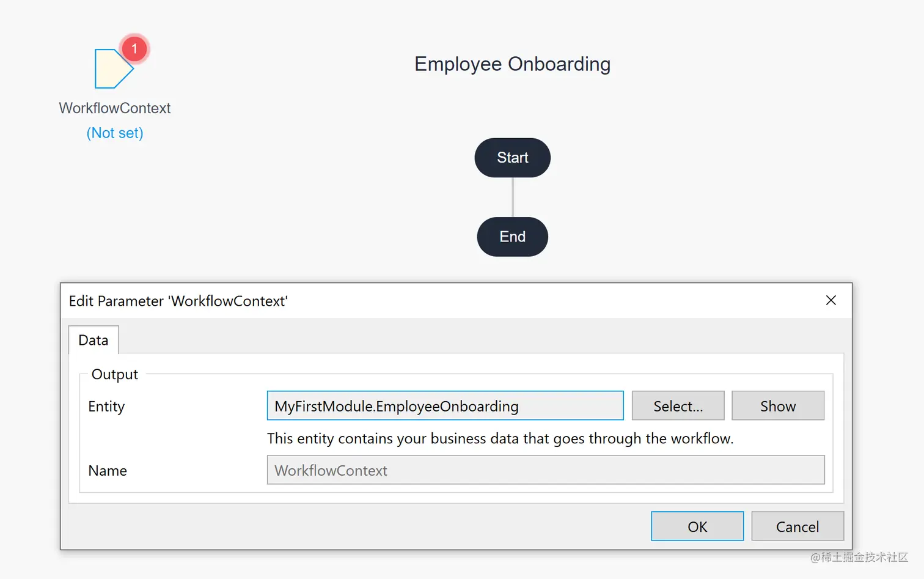Image resolution: width=924 pixels, height=579 pixels.
Task: Select the End node in the workflow
Action: pyautogui.click(x=512, y=237)
